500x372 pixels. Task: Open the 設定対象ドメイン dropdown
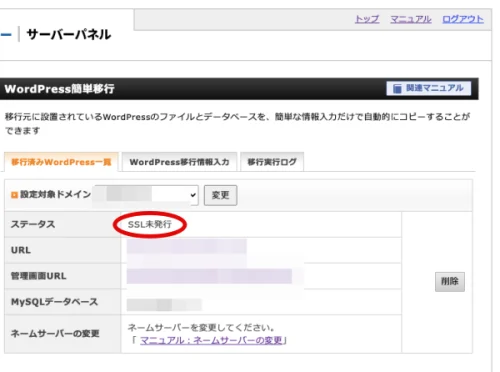click(x=146, y=195)
